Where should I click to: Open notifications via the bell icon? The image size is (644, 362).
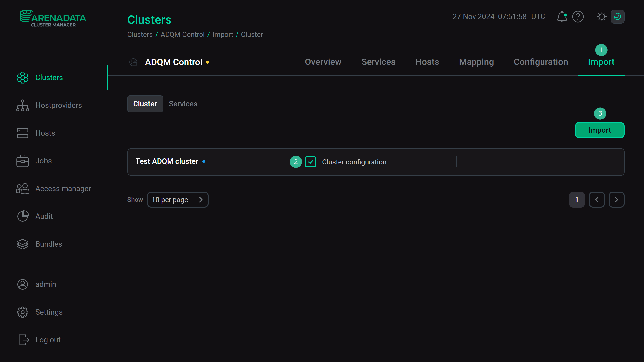tap(562, 17)
